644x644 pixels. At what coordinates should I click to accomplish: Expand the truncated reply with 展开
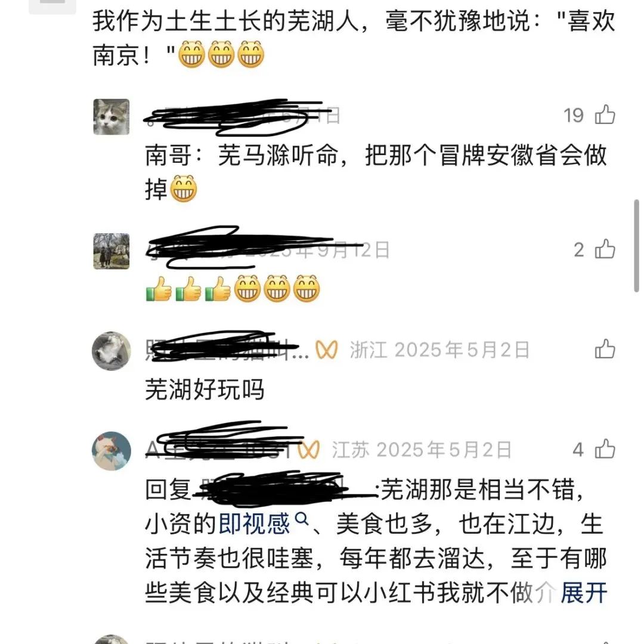tap(584, 593)
